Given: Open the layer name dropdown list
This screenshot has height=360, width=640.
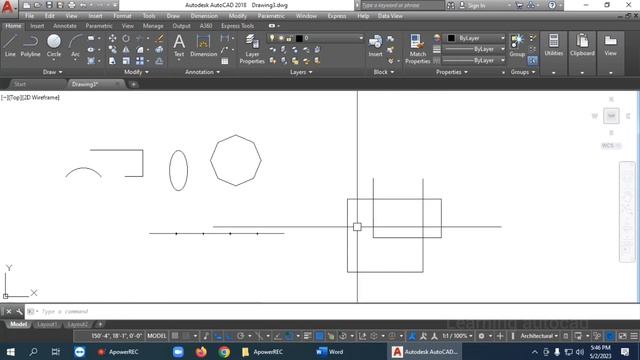Looking at the screenshot, I should pos(361,38).
